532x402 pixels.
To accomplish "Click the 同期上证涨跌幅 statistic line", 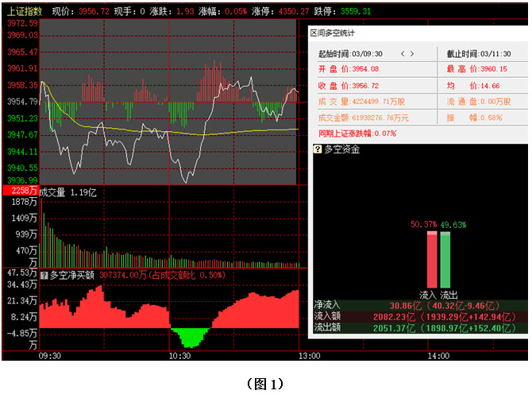I will click(x=357, y=133).
